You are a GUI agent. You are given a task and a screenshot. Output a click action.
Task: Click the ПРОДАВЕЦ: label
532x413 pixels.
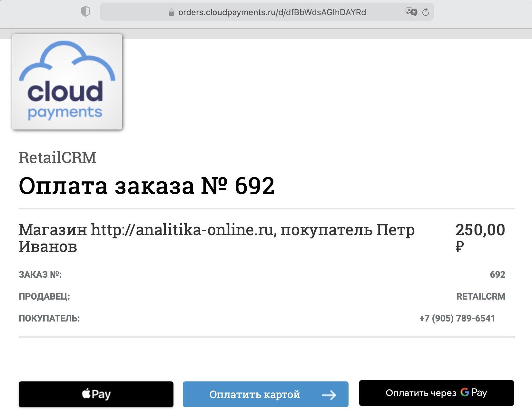44,296
